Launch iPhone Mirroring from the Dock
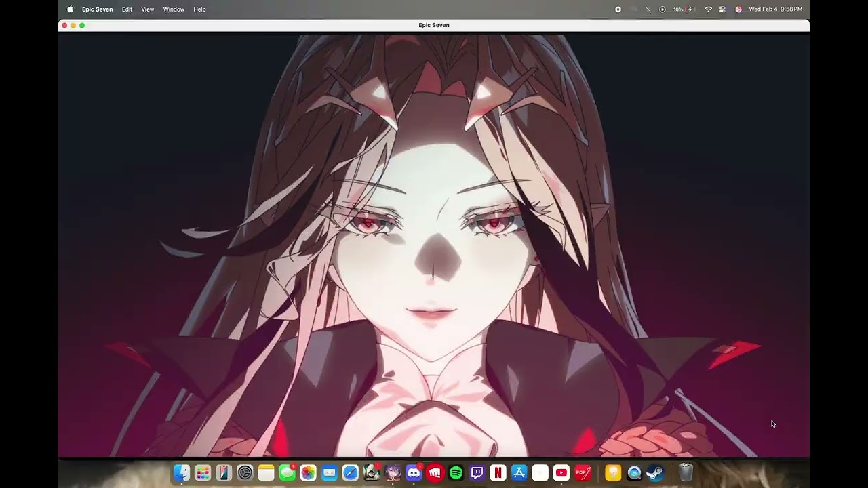The height and width of the screenshot is (488, 868). click(224, 472)
